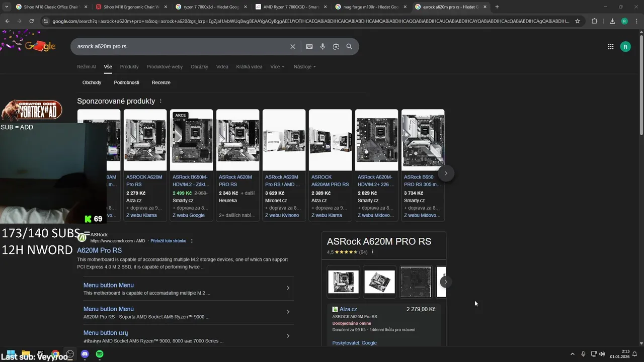This screenshot has width=644, height=362.
Task: Show hidden system tray icons
Action: click(x=572, y=354)
